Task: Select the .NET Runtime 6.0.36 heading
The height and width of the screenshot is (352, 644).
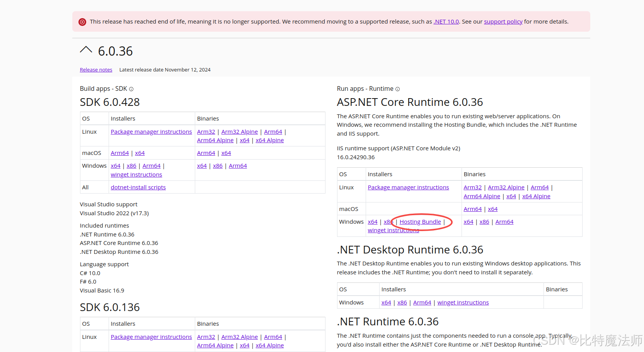Action: pyautogui.click(x=388, y=321)
